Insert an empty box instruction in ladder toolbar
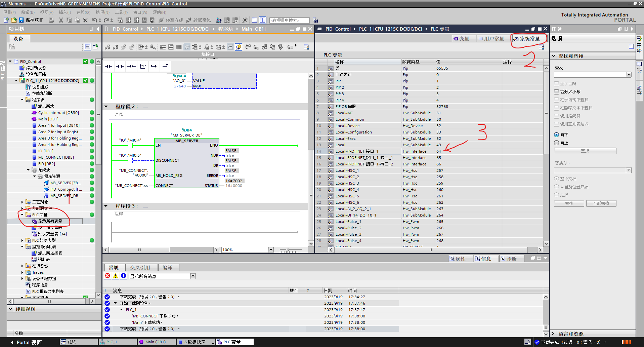Screen dimensions: 644x347 (x=143, y=66)
